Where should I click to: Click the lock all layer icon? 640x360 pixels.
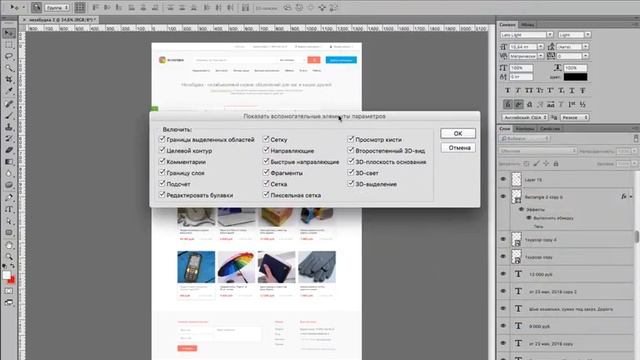tap(556, 164)
